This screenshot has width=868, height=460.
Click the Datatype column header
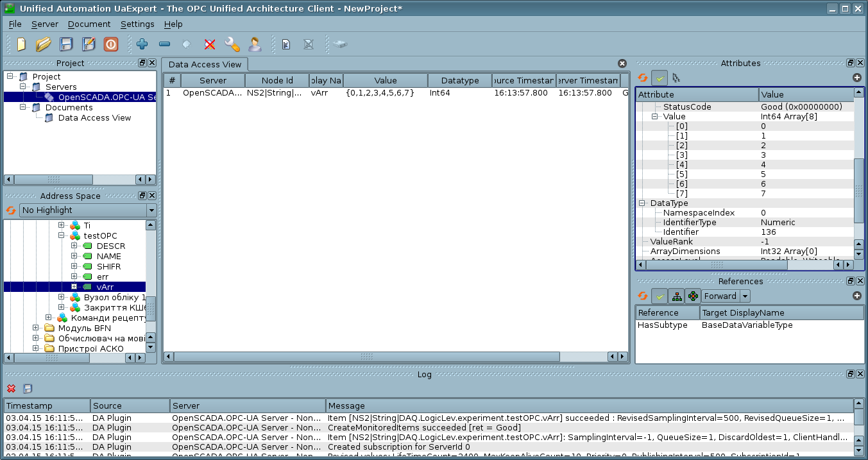tap(460, 80)
